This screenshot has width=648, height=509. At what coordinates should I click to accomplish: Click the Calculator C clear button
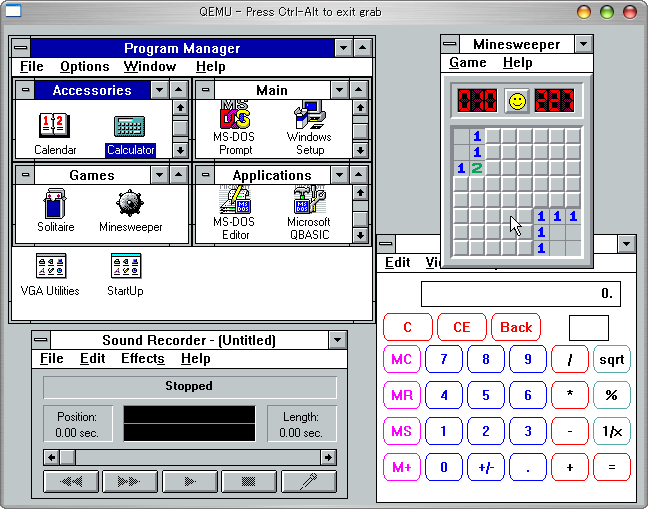pyautogui.click(x=407, y=327)
